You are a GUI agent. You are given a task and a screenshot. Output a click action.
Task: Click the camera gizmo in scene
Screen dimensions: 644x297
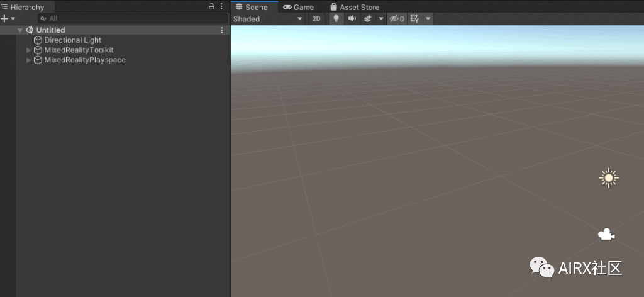(x=606, y=235)
